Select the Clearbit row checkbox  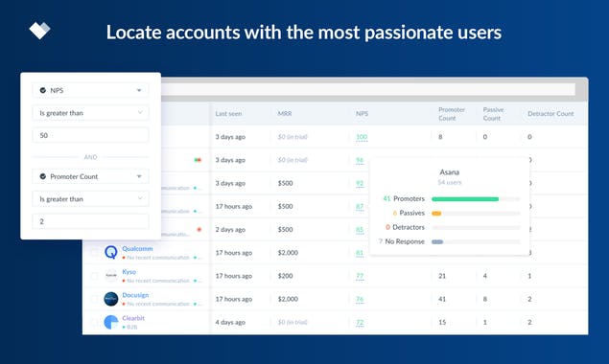pos(94,322)
